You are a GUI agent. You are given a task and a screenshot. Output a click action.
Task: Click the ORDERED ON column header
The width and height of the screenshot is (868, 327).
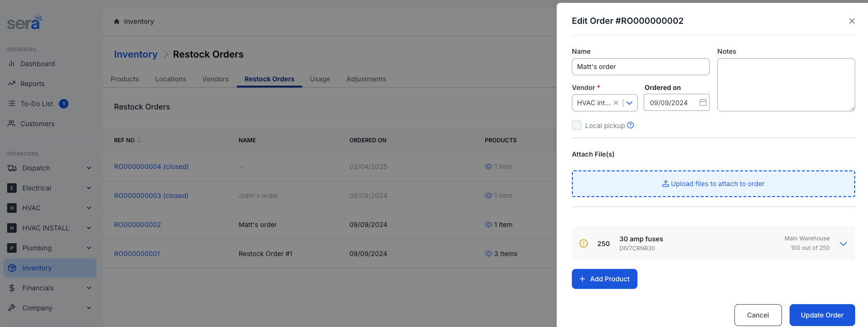(x=368, y=140)
